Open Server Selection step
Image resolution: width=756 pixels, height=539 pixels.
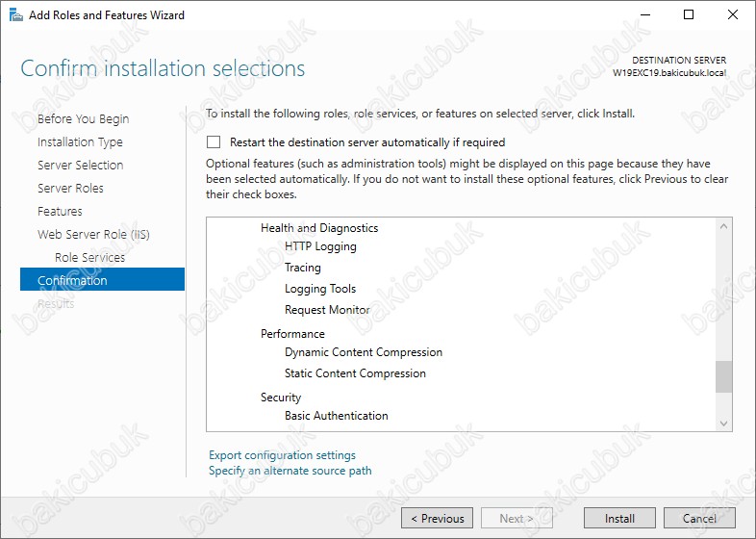tap(80, 166)
